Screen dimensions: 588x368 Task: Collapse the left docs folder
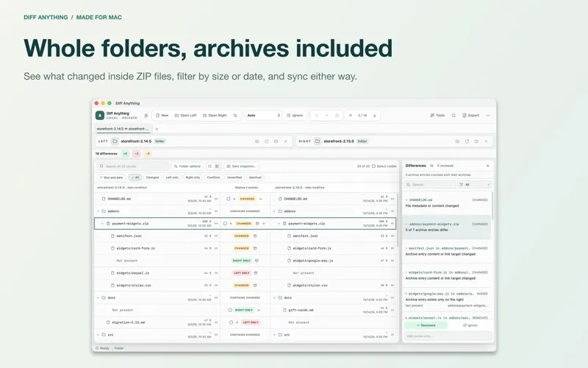98,297
